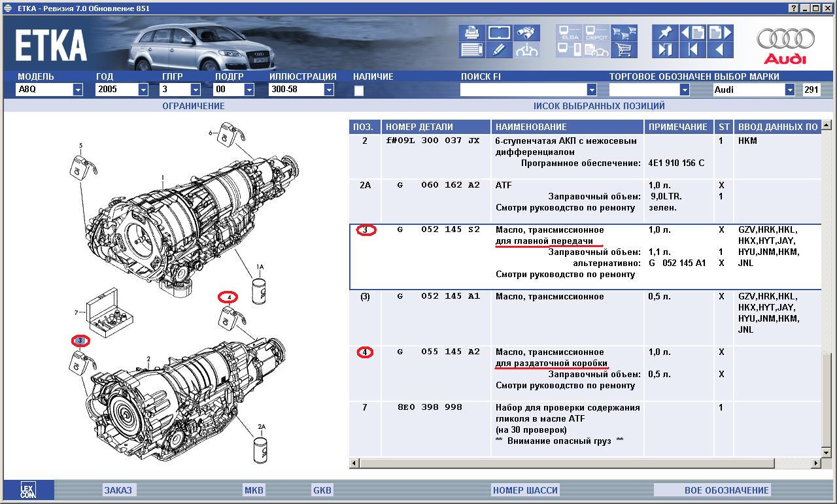The image size is (837, 504).
Task: Open the single shopping cart icon
Action: click(x=624, y=50)
